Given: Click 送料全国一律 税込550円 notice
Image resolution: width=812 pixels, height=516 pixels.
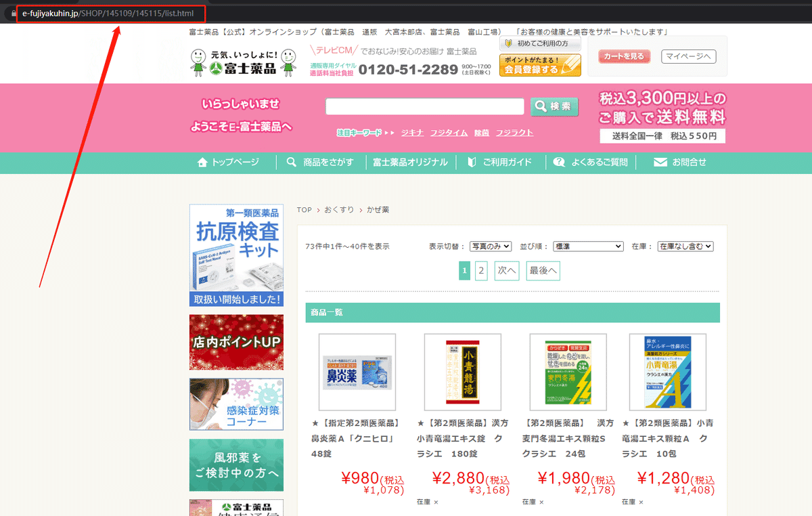Looking at the screenshot, I should coord(662,136).
